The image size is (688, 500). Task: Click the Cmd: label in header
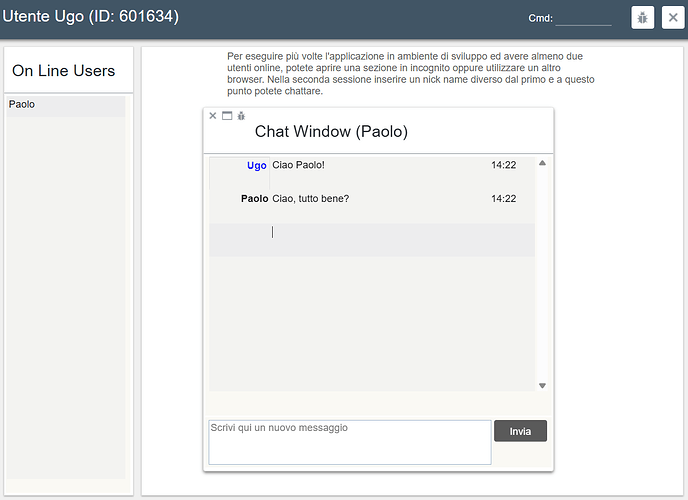(x=541, y=18)
